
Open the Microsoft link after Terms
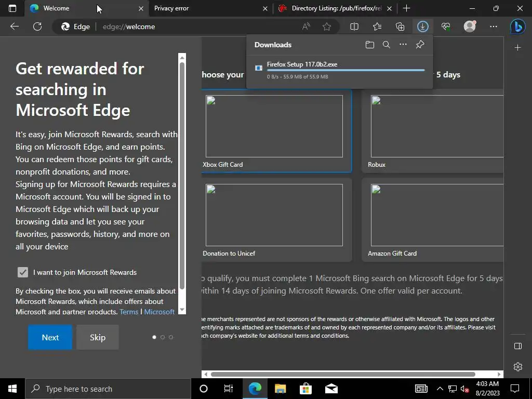(159, 312)
